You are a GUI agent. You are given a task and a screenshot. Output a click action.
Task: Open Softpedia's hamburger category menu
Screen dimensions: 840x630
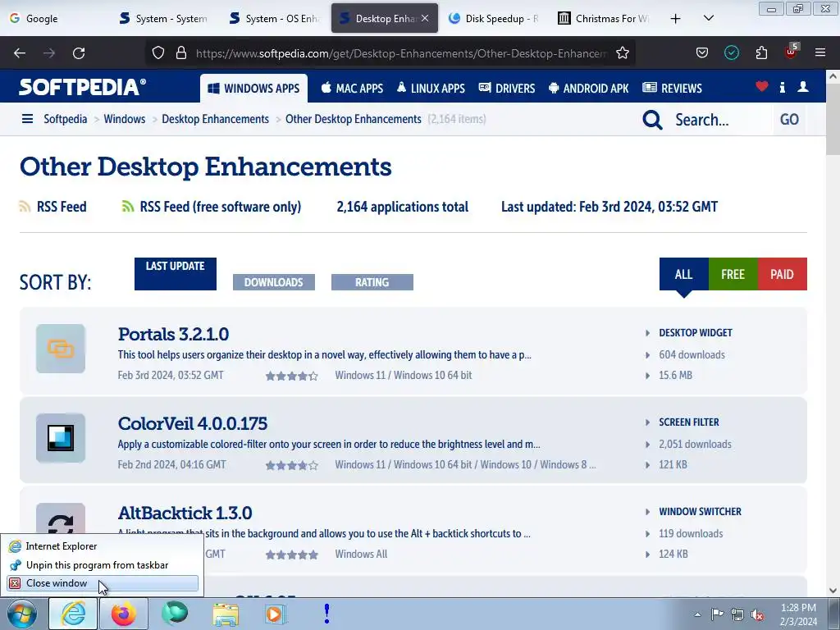pos(27,119)
